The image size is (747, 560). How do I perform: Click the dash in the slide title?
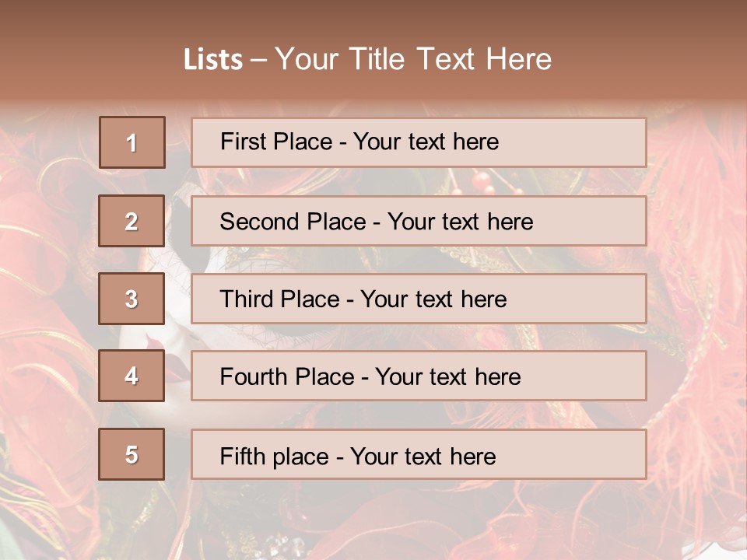click(258, 60)
